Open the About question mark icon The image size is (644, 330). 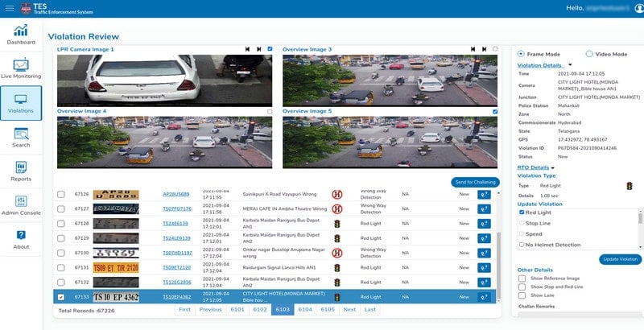21,235
